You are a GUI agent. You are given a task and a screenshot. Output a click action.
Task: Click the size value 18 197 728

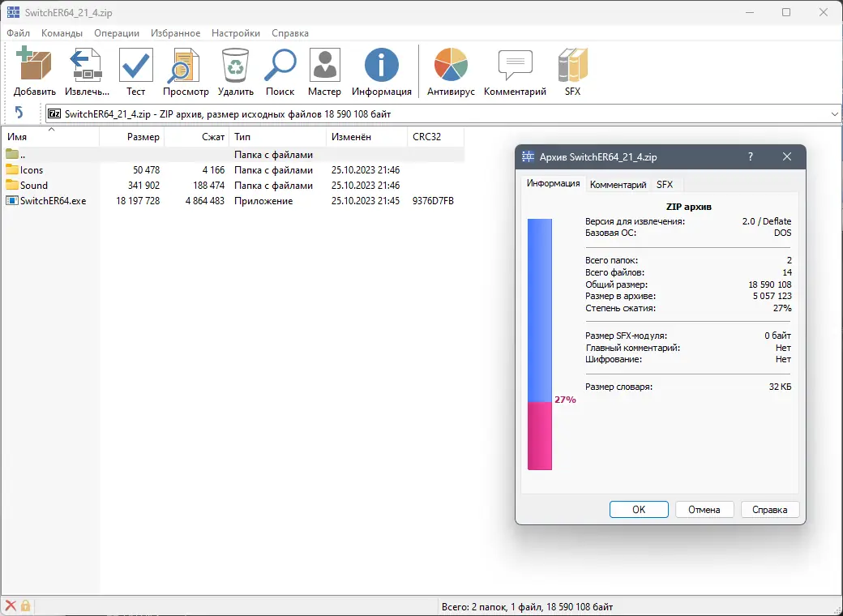[x=138, y=200]
